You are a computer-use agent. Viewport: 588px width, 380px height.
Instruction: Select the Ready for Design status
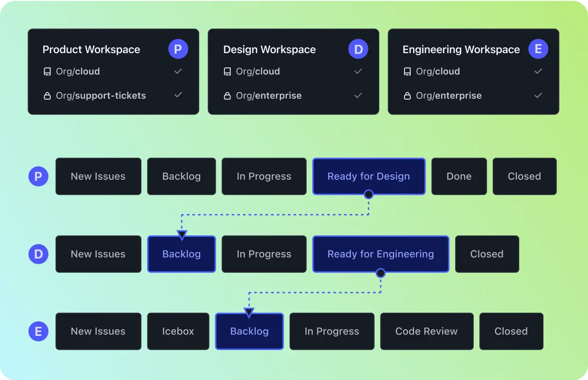369,176
